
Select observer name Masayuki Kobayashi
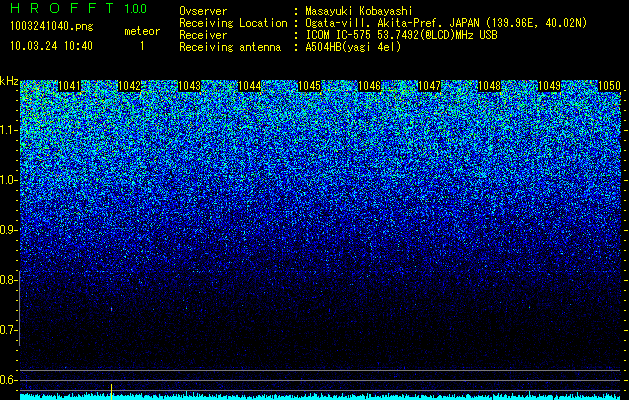point(359,11)
